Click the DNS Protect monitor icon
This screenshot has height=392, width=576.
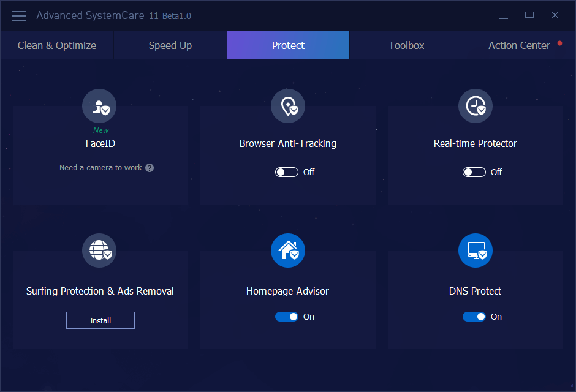476,251
